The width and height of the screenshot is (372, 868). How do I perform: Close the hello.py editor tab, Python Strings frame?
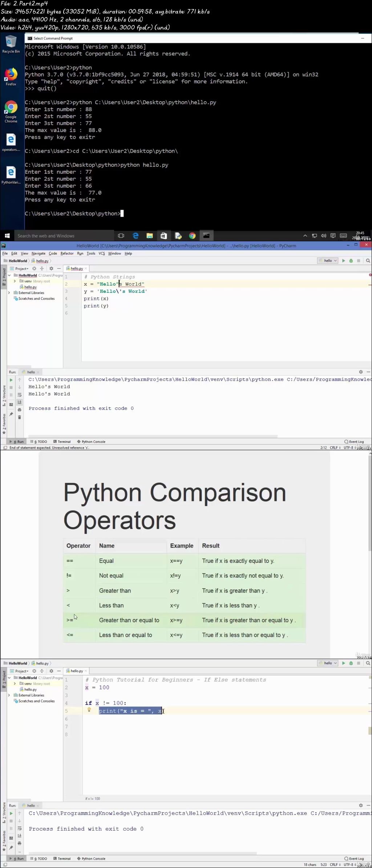coord(86,269)
